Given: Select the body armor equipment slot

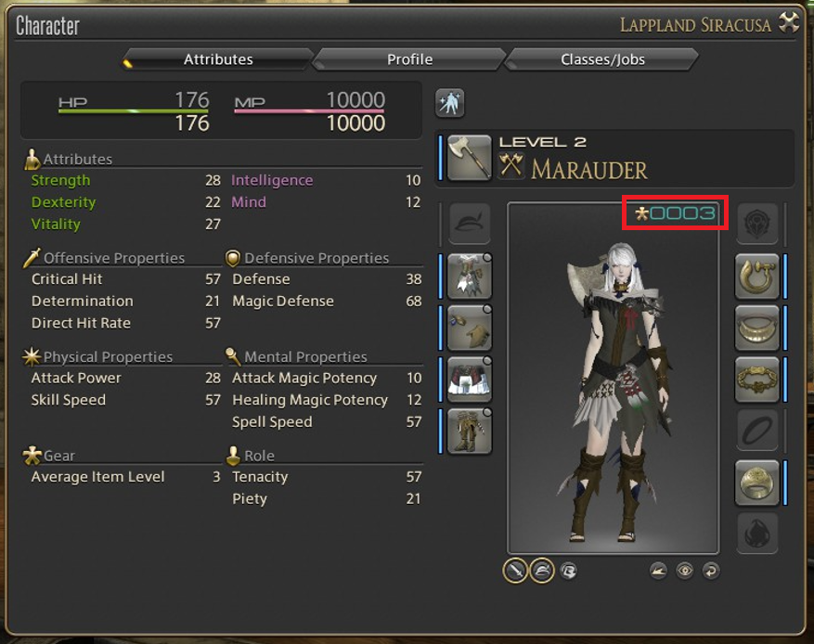Looking at the screenshot, I should click(x=470, y=277).
